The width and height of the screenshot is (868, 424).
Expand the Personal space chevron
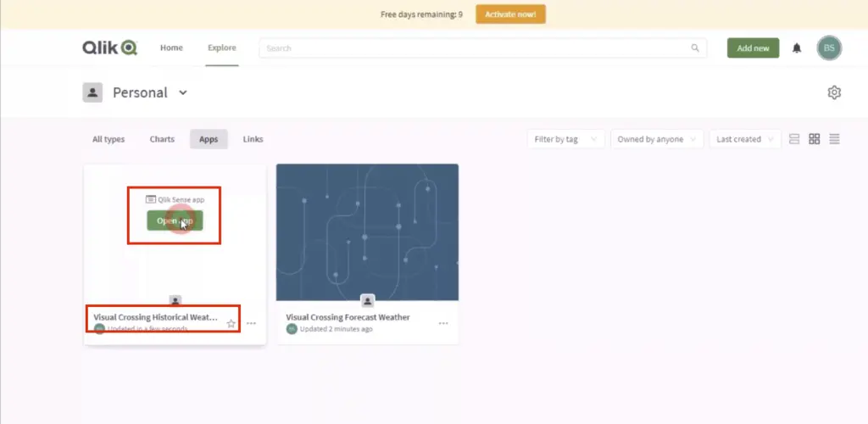[183, 92]
